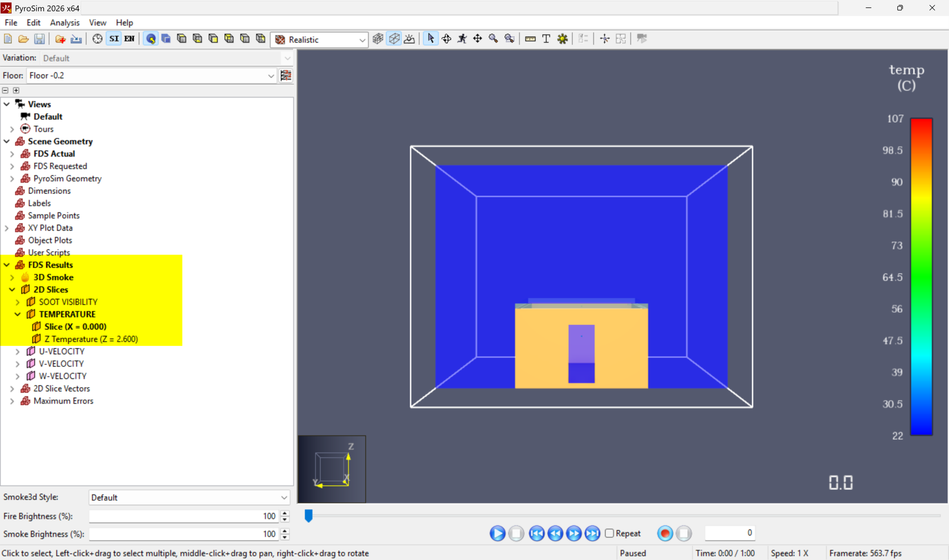949x560 pixels.
Task: Click the fast forward playback button
Action: pos(573,533)
